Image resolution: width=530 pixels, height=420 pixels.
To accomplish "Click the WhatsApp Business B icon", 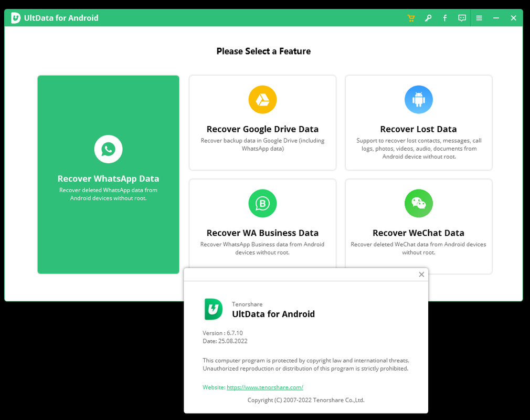I will pyautogui.click(x=262, y=203).
